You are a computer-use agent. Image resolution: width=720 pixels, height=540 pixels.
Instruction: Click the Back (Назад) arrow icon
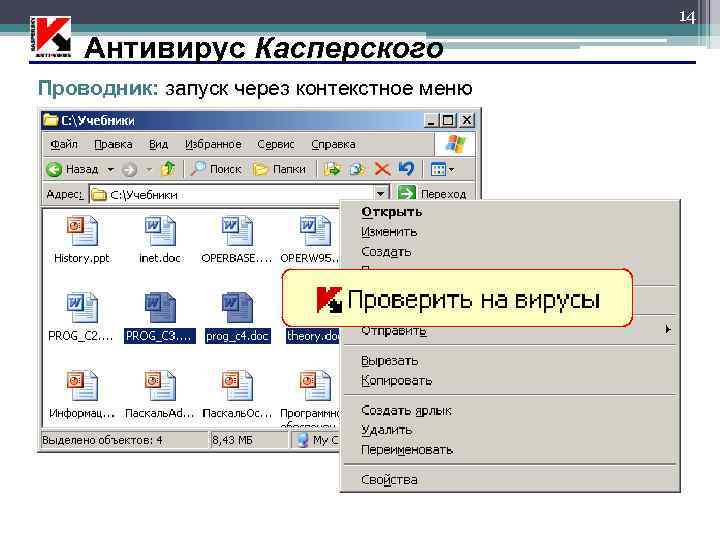tap(54, 169)
